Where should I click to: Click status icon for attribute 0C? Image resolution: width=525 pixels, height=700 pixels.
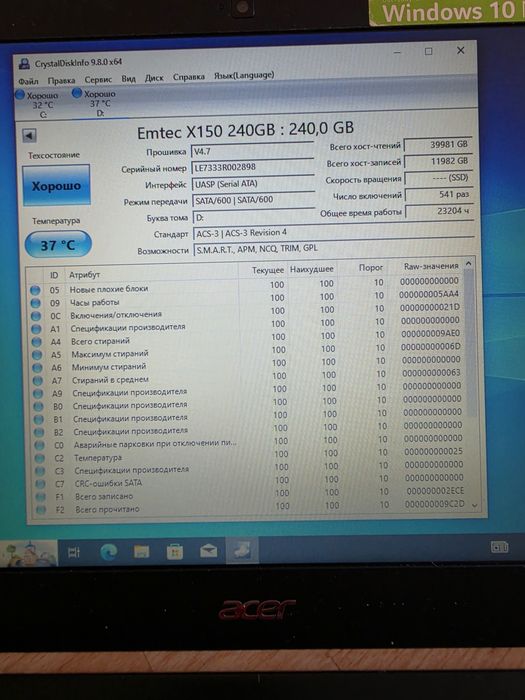(x=36, y=316)
